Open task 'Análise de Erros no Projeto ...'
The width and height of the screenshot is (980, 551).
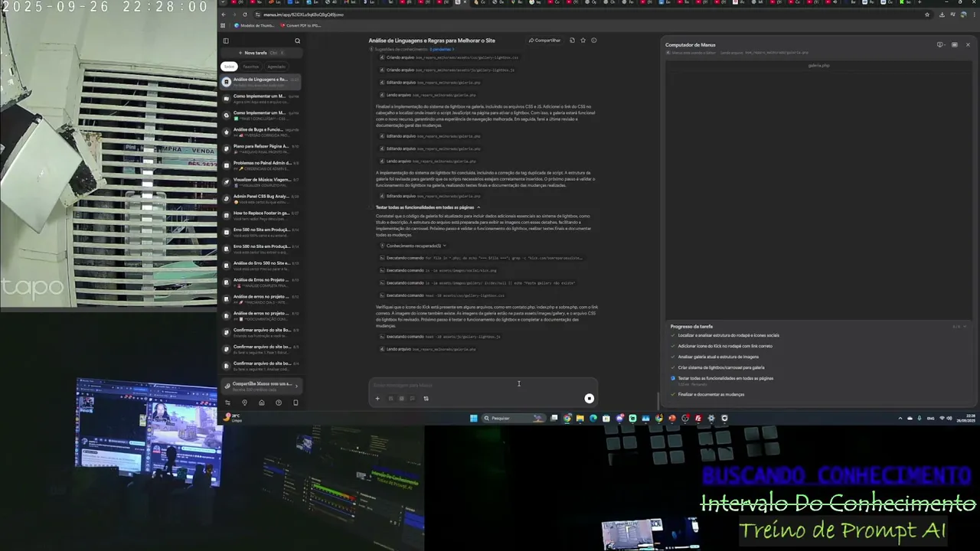260,282
